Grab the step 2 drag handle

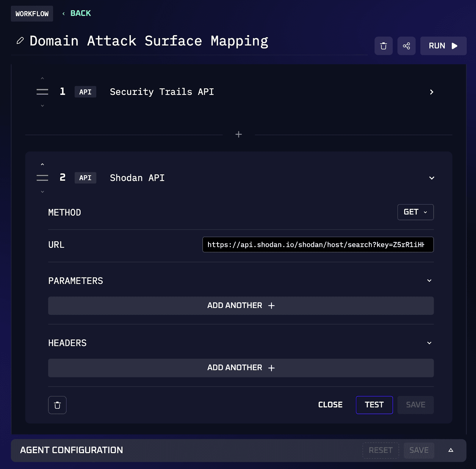(42, 178)
